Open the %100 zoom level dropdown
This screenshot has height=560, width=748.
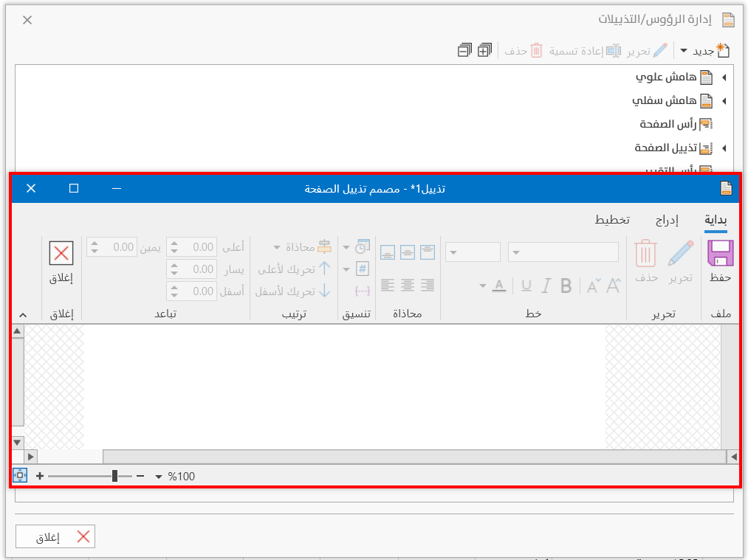(159, 477)
